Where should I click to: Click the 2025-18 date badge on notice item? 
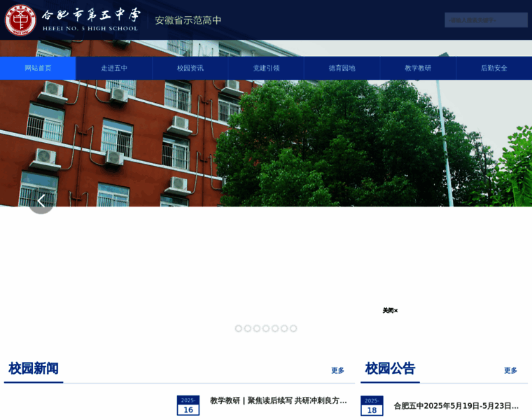pos(372,406)
